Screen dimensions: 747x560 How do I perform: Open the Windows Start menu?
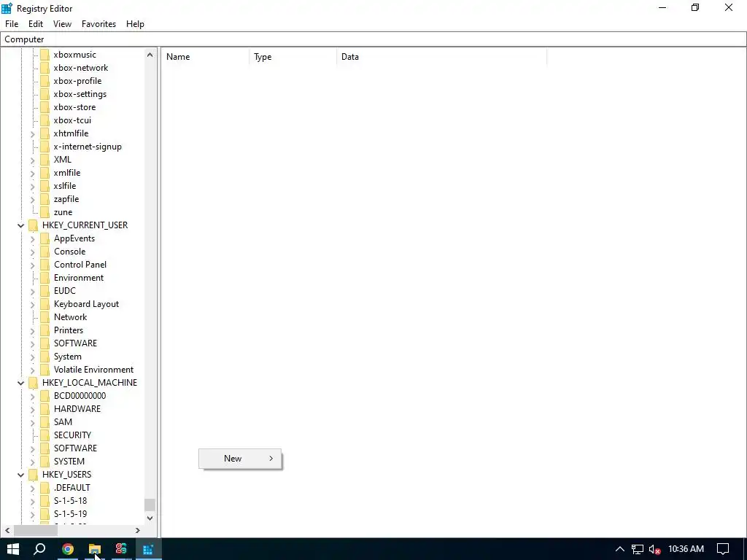pos(13,549)
